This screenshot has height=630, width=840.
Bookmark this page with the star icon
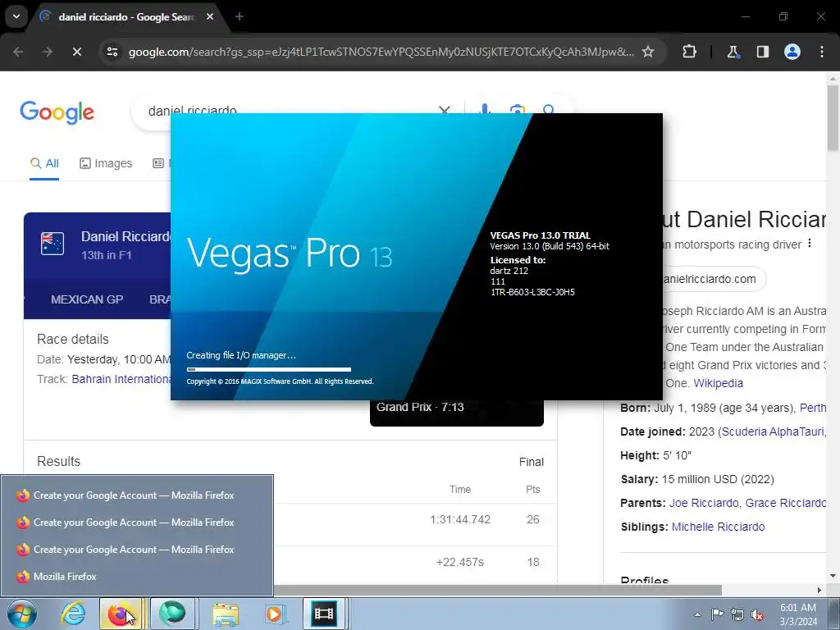click(648, 52)
